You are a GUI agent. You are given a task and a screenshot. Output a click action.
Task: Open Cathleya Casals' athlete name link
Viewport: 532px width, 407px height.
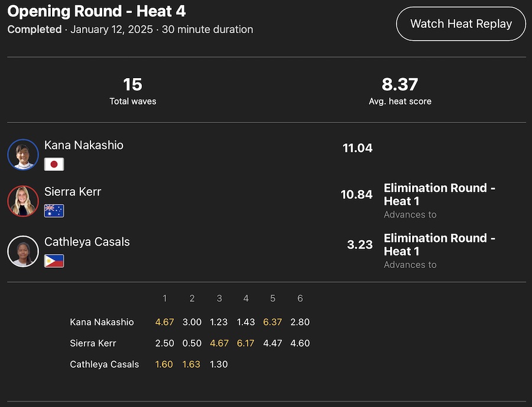point(87,242)
